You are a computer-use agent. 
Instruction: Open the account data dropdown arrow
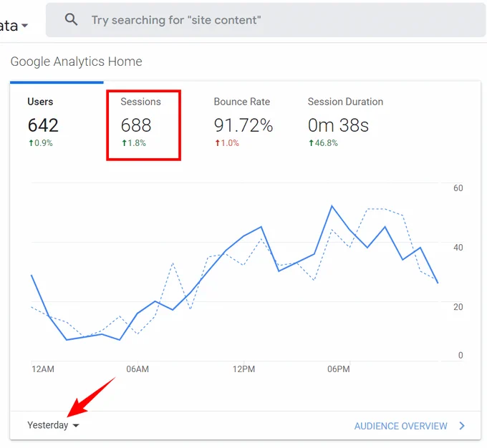[x=24, y=26]
